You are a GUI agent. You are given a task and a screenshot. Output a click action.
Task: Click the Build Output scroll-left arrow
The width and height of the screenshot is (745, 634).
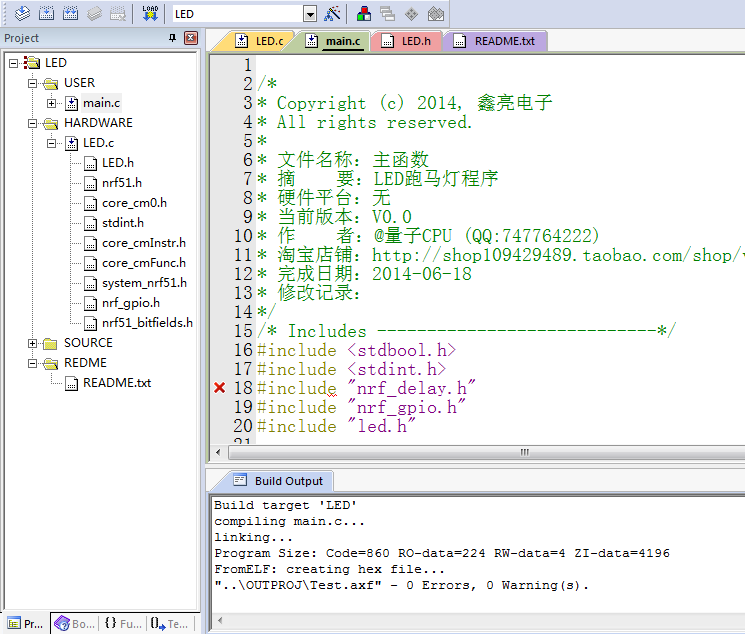(x=220, y=620)
